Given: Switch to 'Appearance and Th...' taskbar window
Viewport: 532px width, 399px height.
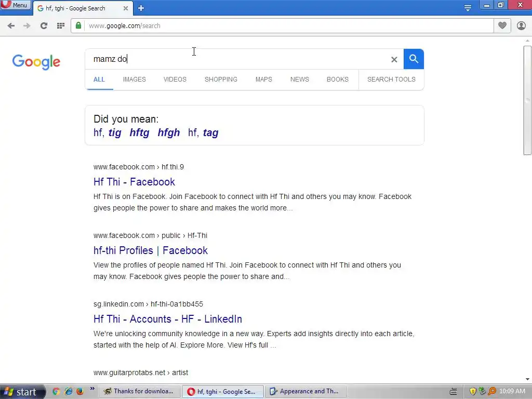Looking at the screenshot, I should (306, 391).
